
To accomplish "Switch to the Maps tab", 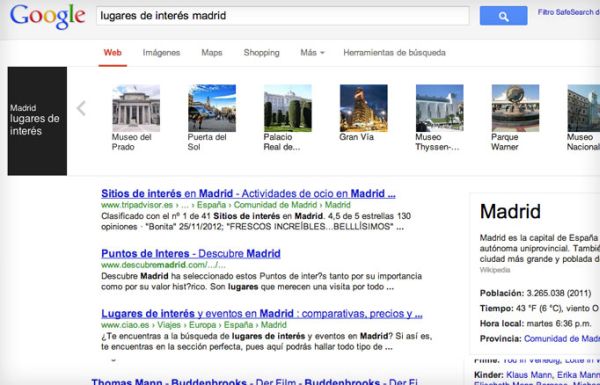I will (x=212, y=53).
